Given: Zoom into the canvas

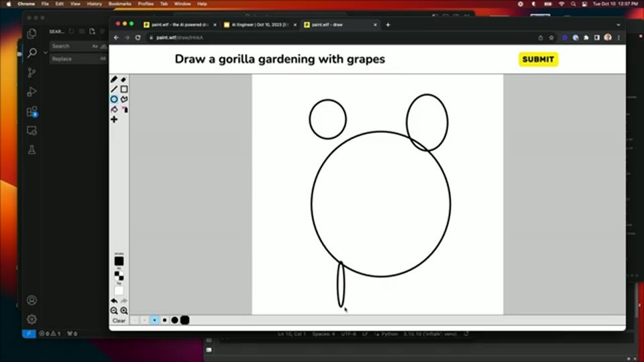Looking at the screenshot, I should click(124, 310).
